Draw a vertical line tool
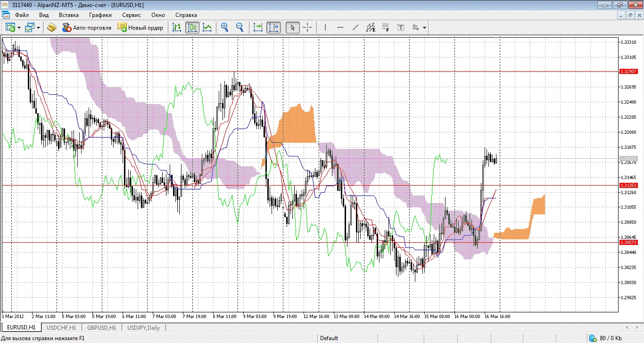The height and width of the screenshot is (343, 644). tap(325, 27)
